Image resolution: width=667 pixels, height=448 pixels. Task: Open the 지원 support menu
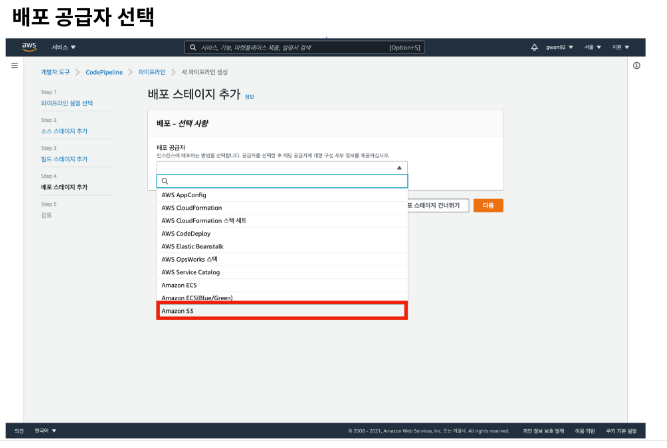(621, 47)
